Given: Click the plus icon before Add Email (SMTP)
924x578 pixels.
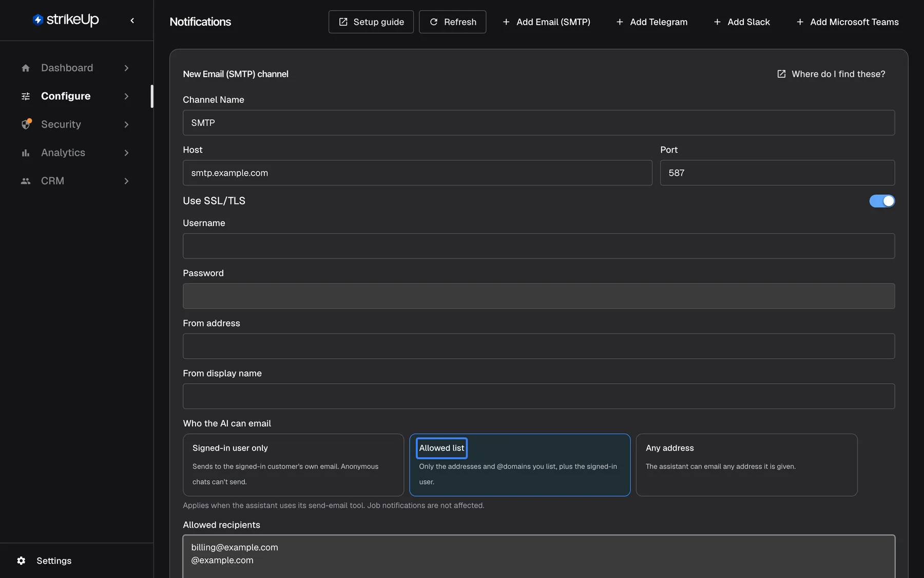Looking at the screenshot, I should [x=506, y=22].
